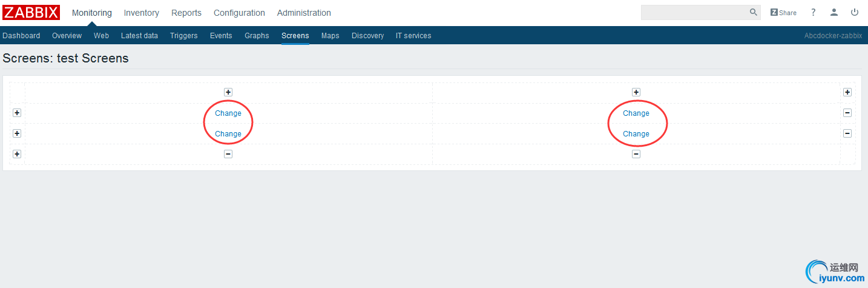Open the Maps page
The width and height of the screenshot is (868, 288).
coord(330,36)
